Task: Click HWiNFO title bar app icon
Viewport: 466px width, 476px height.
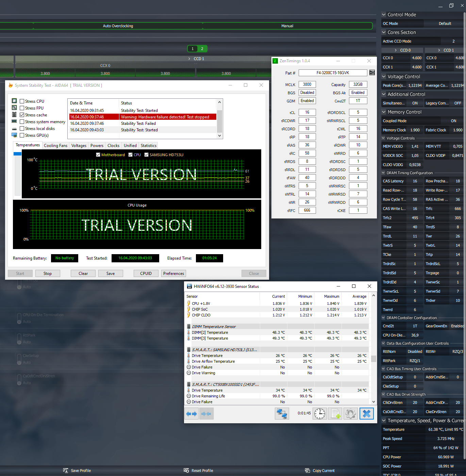Action: (189, 286)
